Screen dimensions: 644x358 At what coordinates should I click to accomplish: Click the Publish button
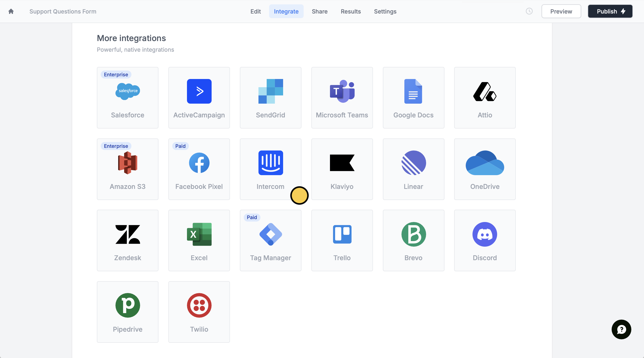click(610, 11)
